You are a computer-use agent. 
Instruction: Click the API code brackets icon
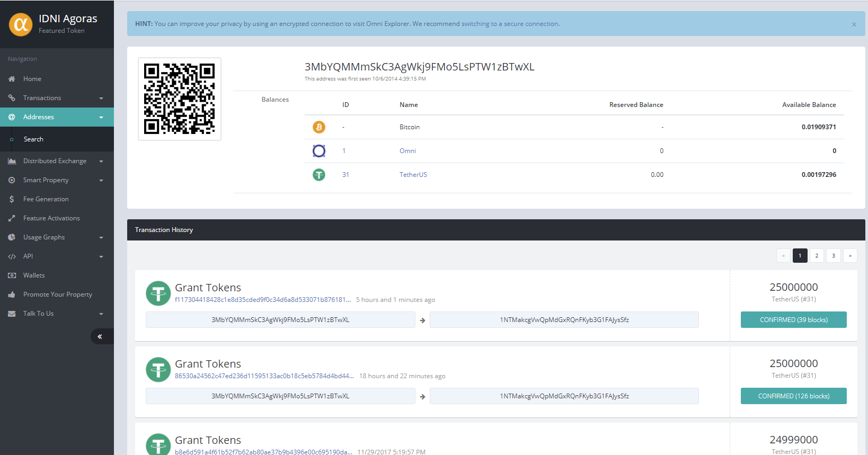[12, 256]
